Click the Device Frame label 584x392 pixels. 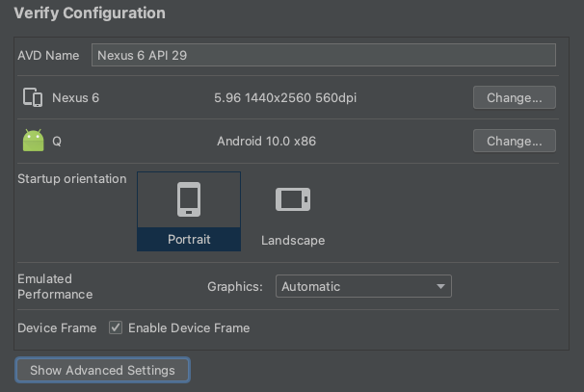click(x=57, y=328)
